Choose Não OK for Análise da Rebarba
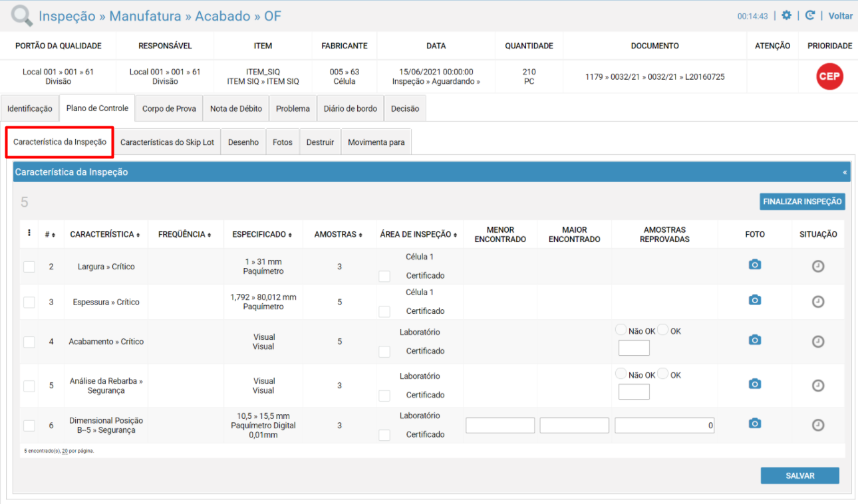858x504 pixels. pos(621,374)
